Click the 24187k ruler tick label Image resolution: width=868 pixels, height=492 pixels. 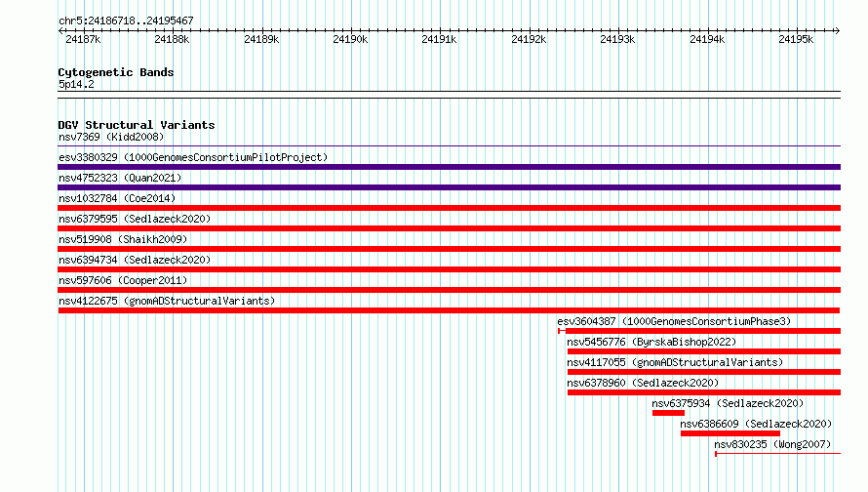coord(83,39)
